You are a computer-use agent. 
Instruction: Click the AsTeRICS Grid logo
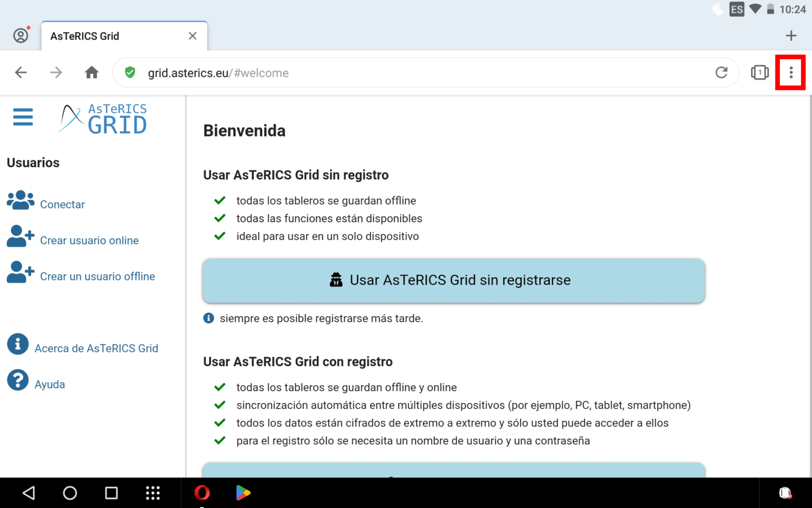coord(102,119)
